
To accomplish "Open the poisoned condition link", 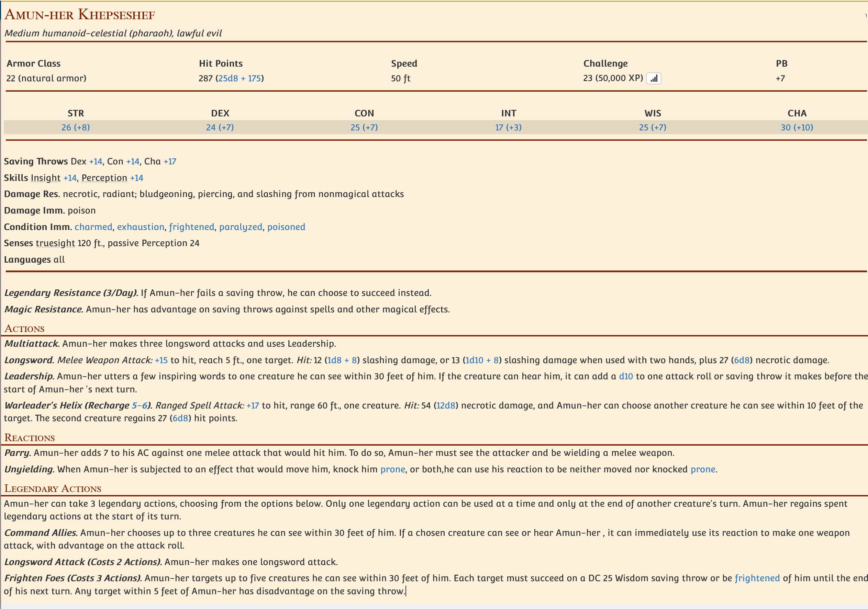I will pos(286,227).
